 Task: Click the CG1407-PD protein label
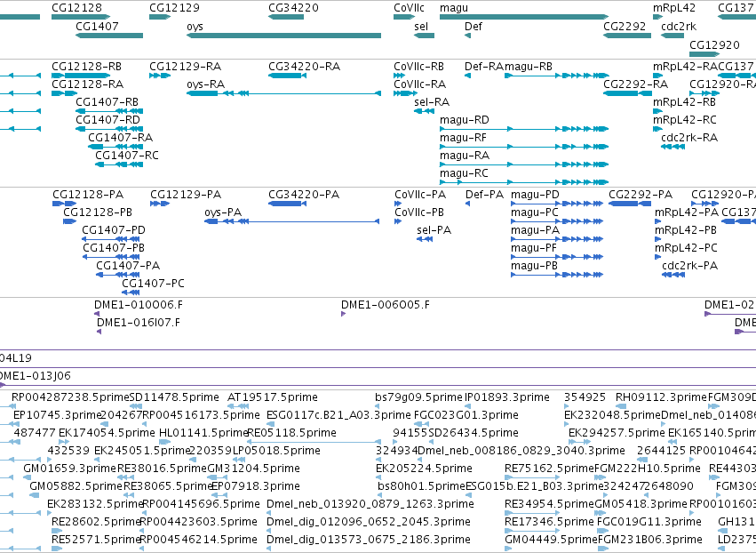click(114, 230)
